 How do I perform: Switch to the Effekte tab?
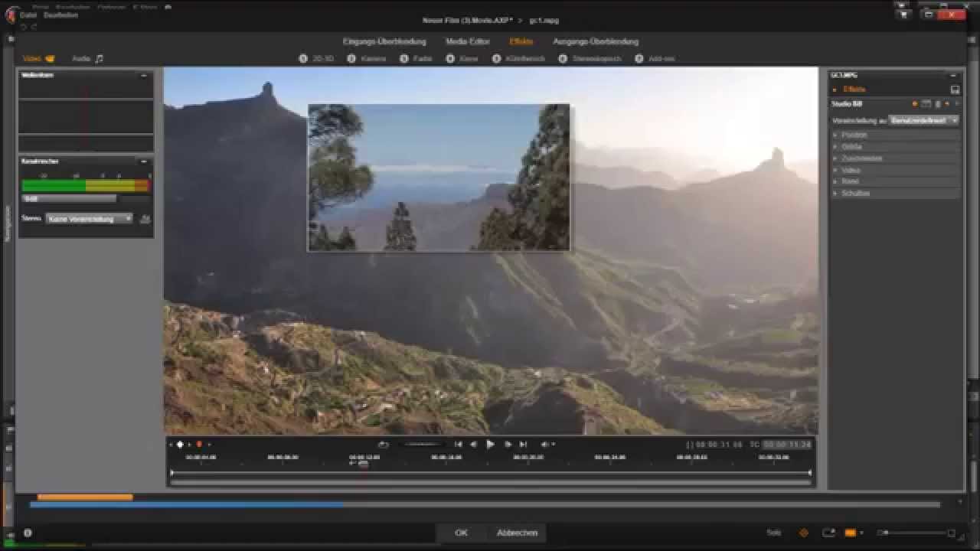521,41
